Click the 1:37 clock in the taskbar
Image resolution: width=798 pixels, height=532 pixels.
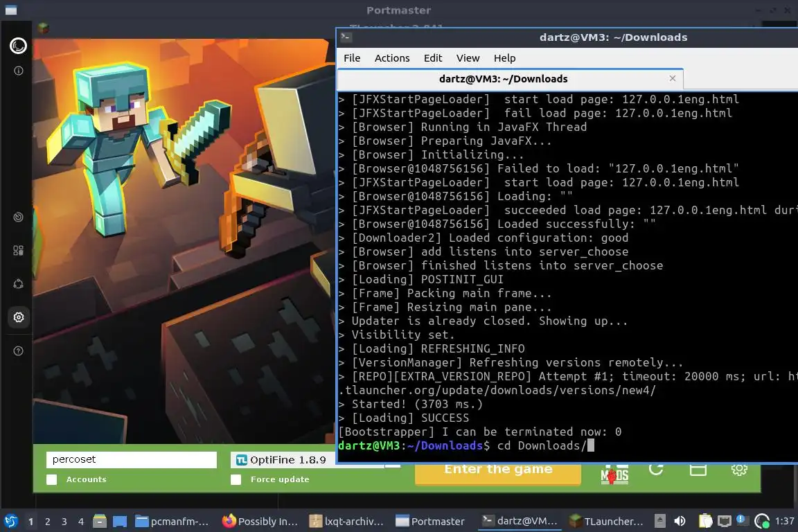[x=784, y=521]
